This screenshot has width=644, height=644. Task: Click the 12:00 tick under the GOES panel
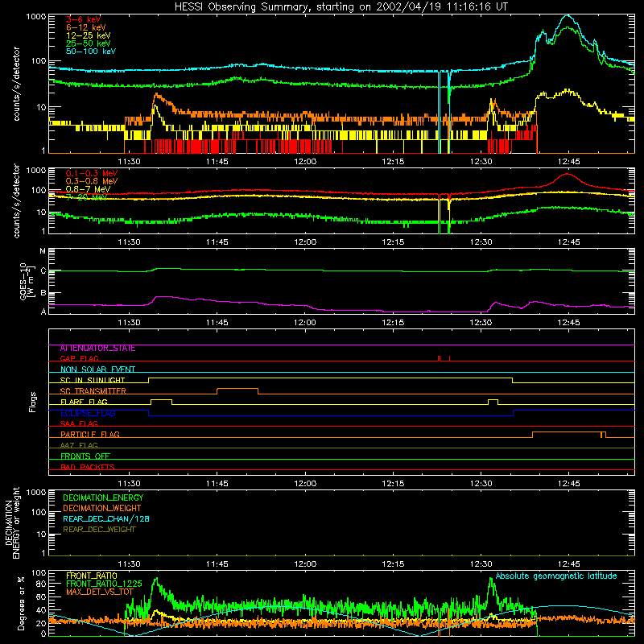pos(305,323)
